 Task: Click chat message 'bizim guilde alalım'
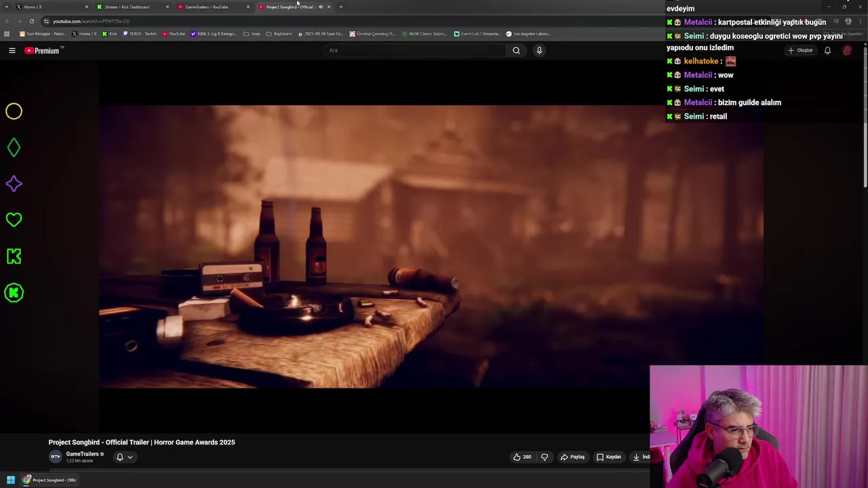point(749,102)
